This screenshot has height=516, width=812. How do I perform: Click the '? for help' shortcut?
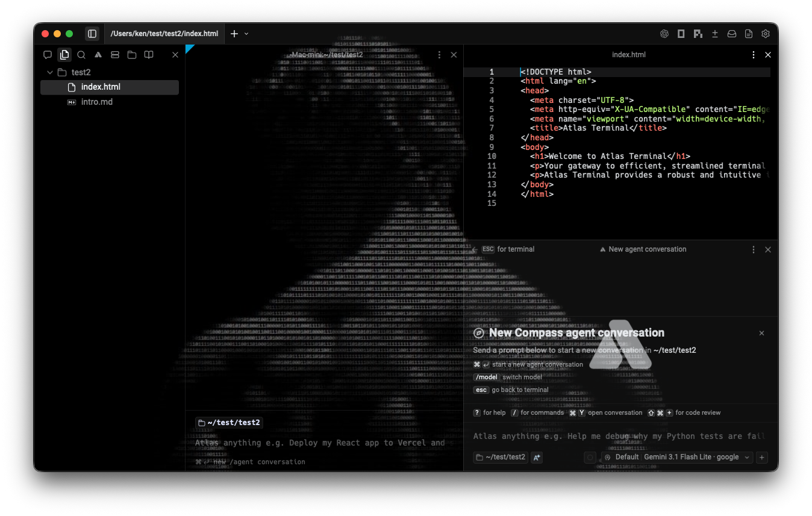489,412
